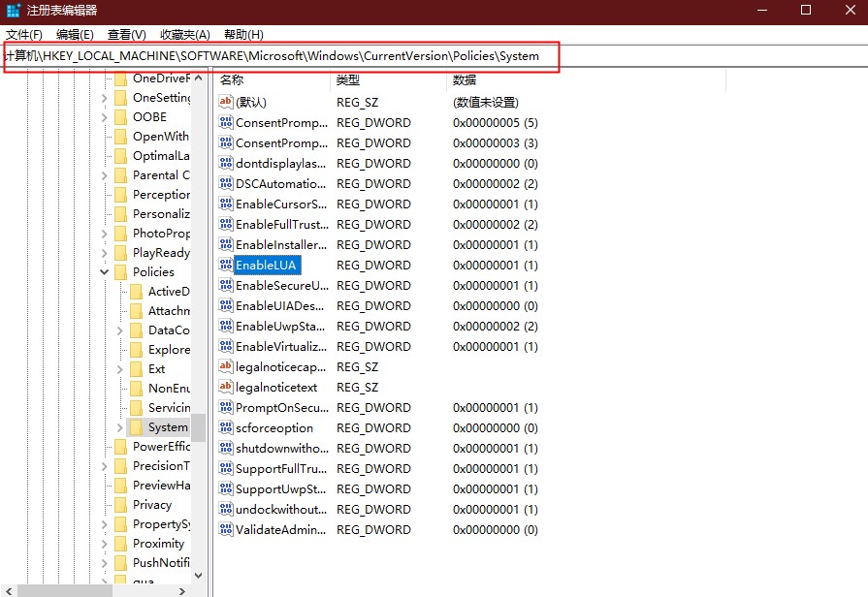Select the Proximity tree item

pyautogui.click(x=158, y=544)
